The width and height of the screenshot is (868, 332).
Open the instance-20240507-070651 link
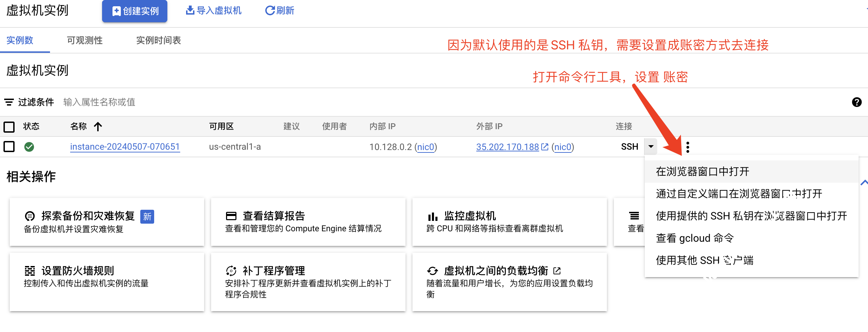click(x=125, y=147)
